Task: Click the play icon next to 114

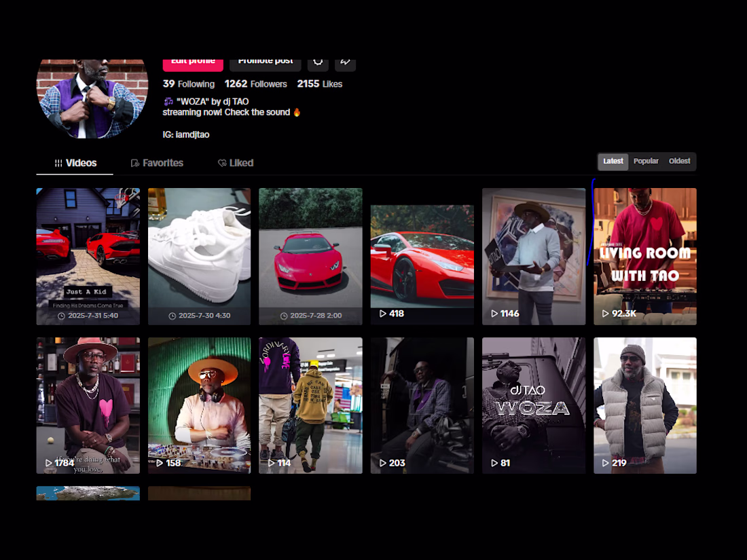Action: (272, 463)
